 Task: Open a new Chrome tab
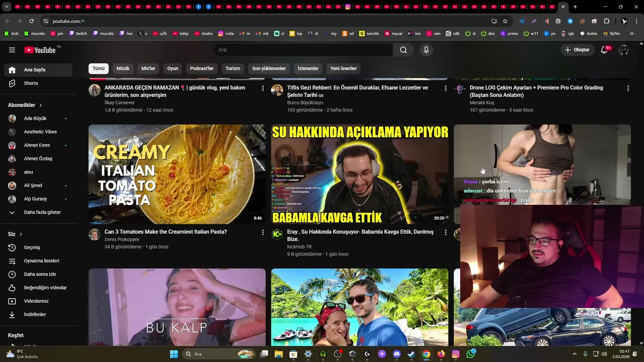click(x=575, y=7)
